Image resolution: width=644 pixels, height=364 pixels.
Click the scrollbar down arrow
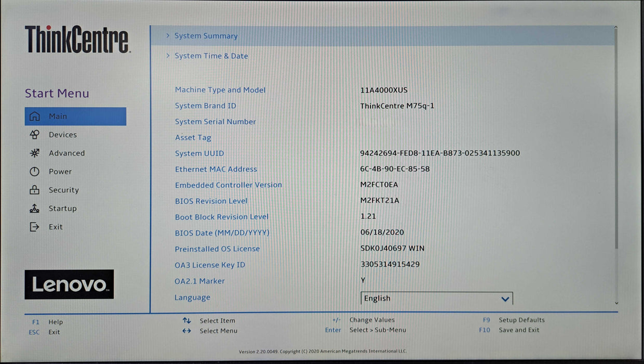(616, 303)
